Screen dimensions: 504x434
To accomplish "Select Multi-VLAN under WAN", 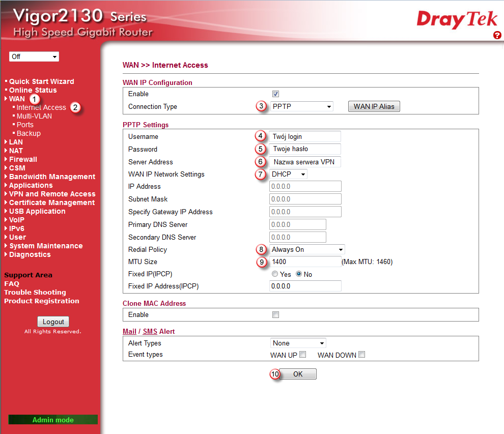I will click(x=34, y=117).
